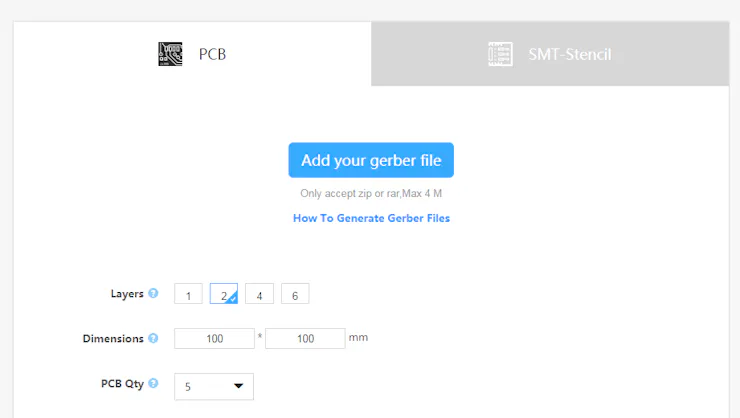740x418 pixels.
Task: Select 2 layers option
Action: (x=224, y=294)
